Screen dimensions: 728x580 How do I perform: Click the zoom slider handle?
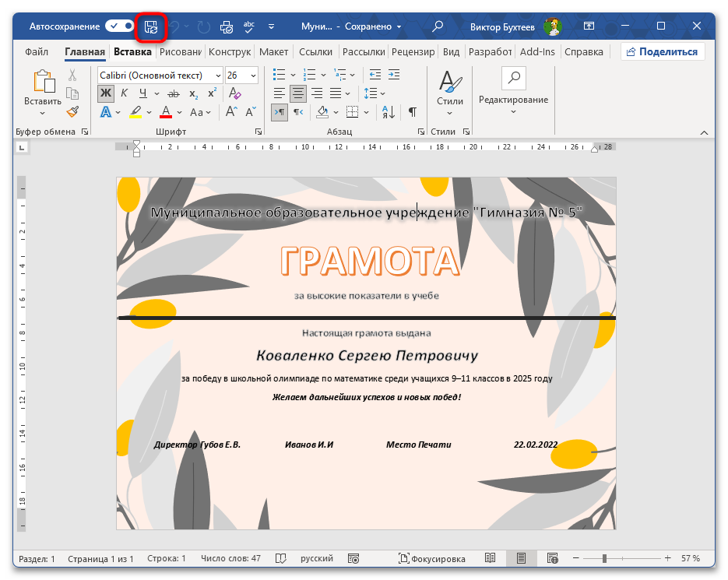(x=604, y=559)
